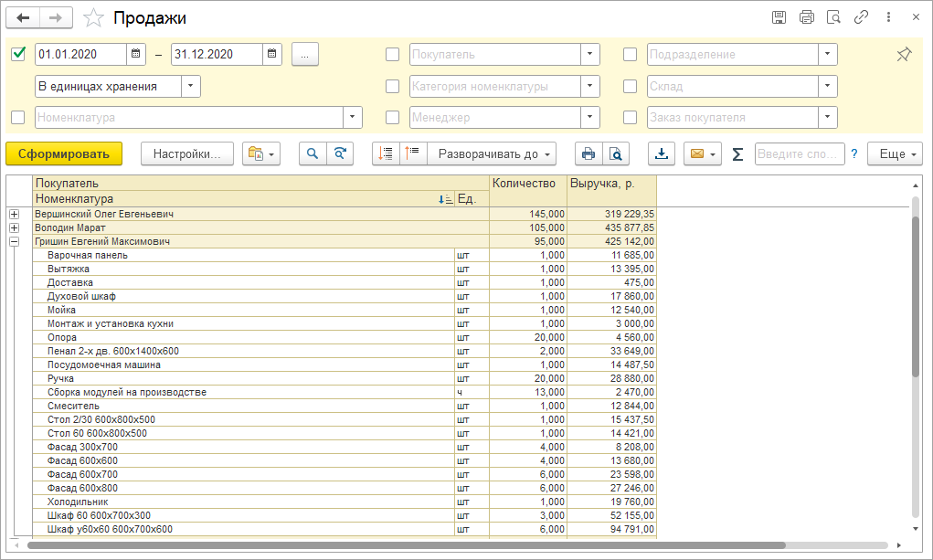Expand the Вершинский Олег Евгеньевич row
This screenshot has width=933, height=560.
coord(14,214)
